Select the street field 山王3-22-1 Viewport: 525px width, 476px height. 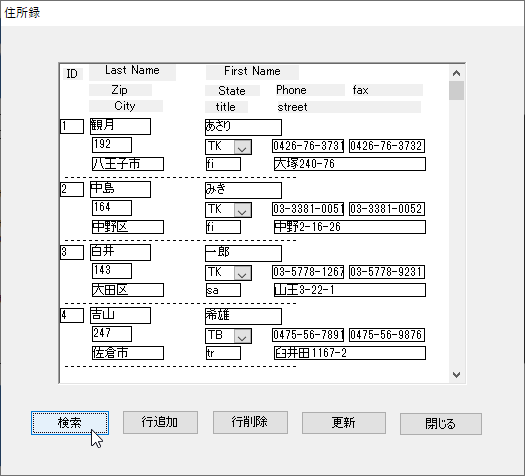pos(350,290)
